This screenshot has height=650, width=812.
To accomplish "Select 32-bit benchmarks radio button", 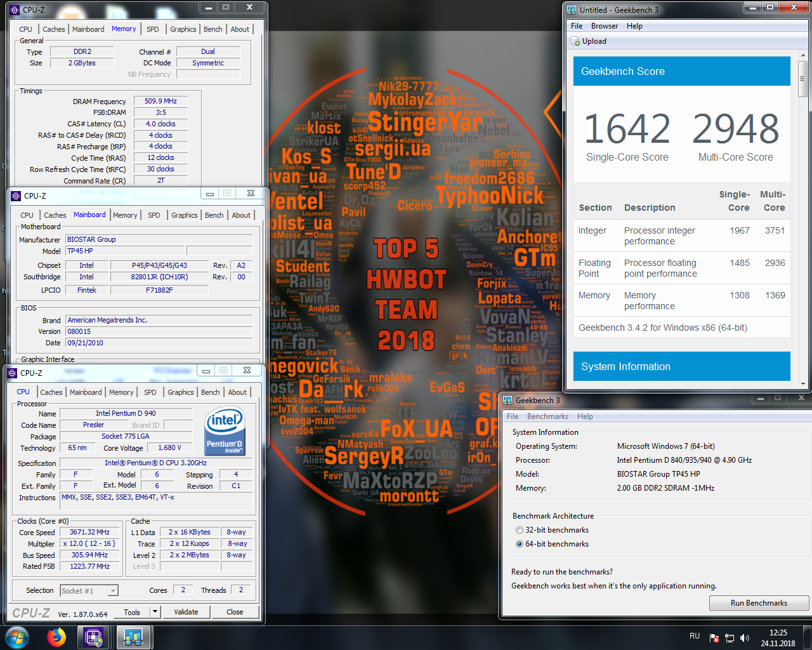I will point(520,530).
